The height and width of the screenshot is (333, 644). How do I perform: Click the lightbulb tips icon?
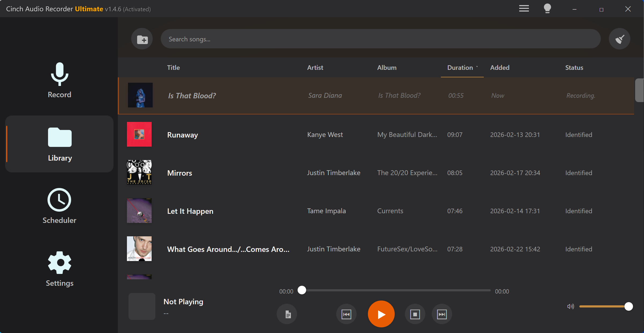pyautogui.click(x=547, y=9)
